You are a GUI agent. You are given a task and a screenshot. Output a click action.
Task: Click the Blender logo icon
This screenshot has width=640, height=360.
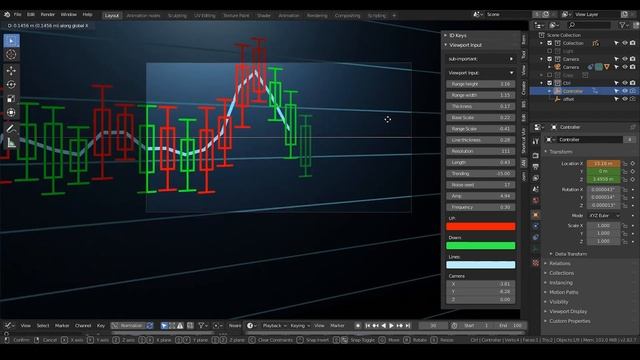(x=7, y=15)
